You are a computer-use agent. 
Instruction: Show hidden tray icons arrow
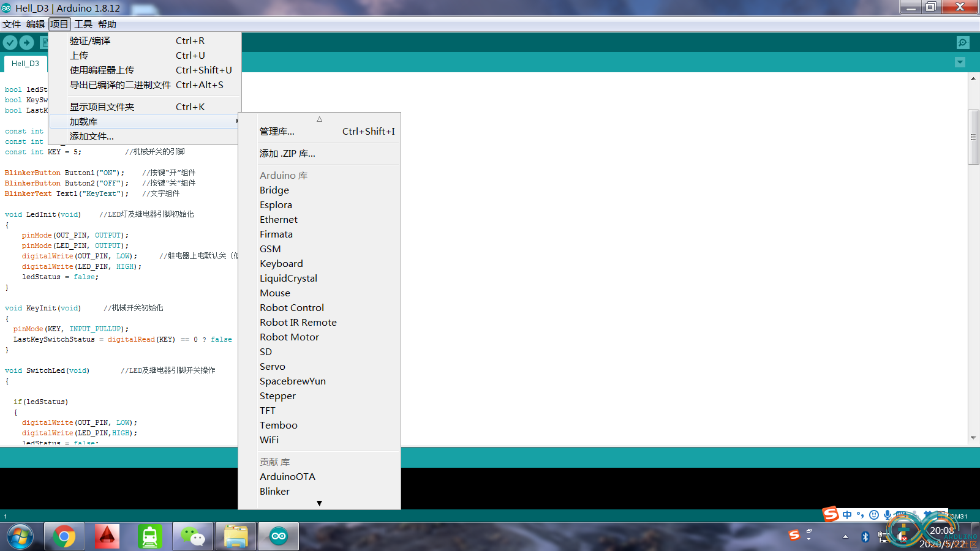point(845,537)
